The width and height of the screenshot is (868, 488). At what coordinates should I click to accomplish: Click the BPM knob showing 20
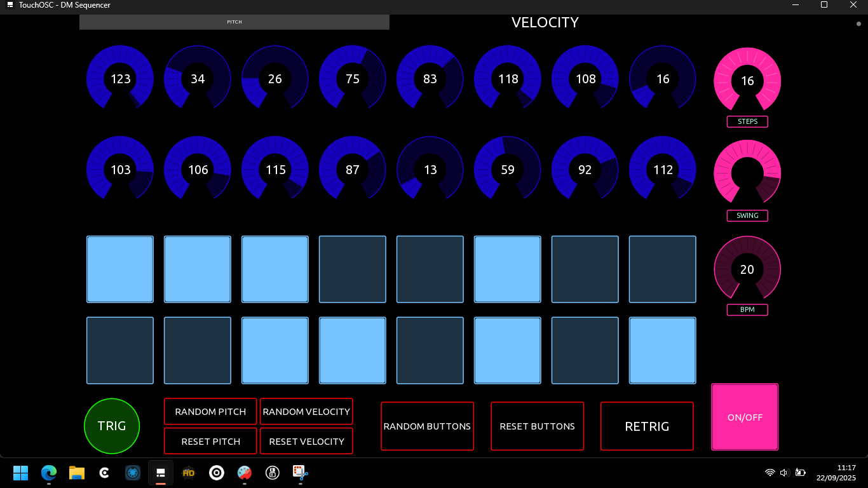747,269
